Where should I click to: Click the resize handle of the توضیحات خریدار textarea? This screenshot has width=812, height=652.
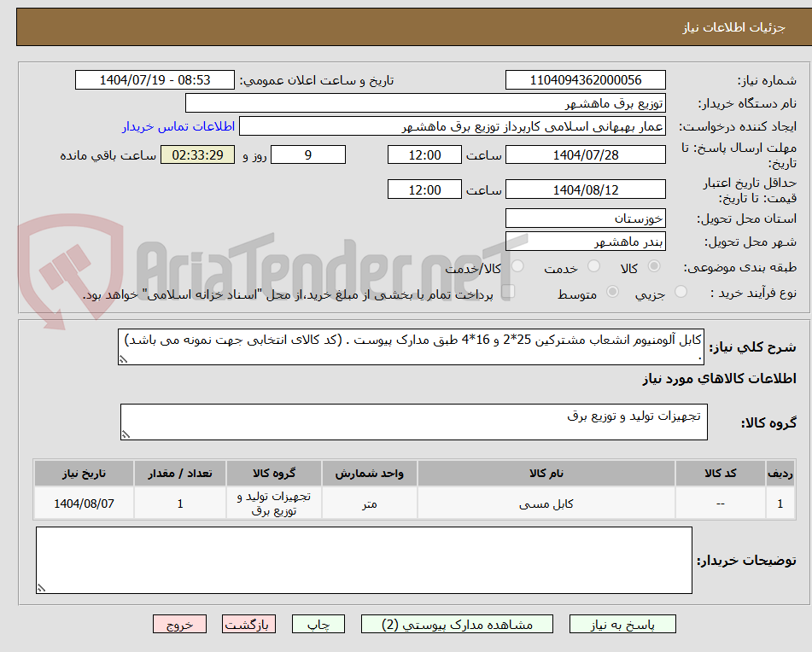(x=41, y=587)
